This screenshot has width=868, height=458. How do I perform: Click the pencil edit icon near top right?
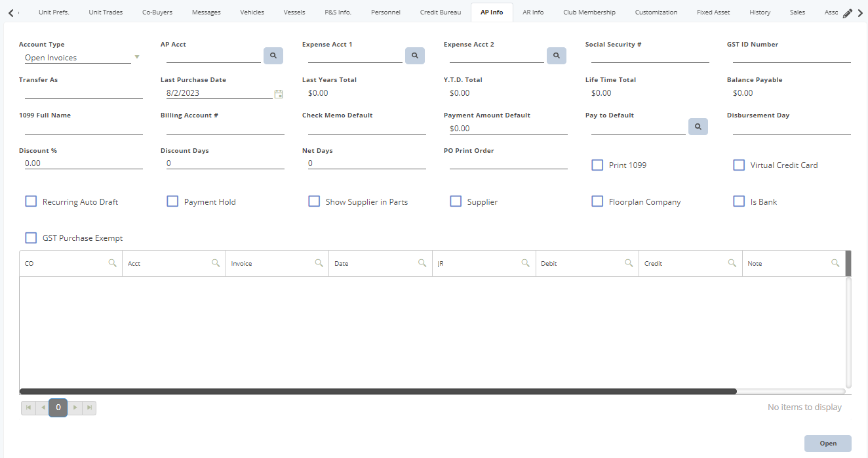847,11
